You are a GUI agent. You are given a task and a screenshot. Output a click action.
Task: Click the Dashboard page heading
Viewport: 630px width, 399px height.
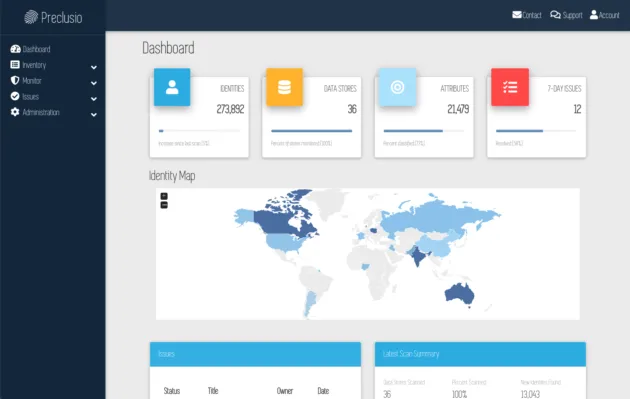(168, 48)
